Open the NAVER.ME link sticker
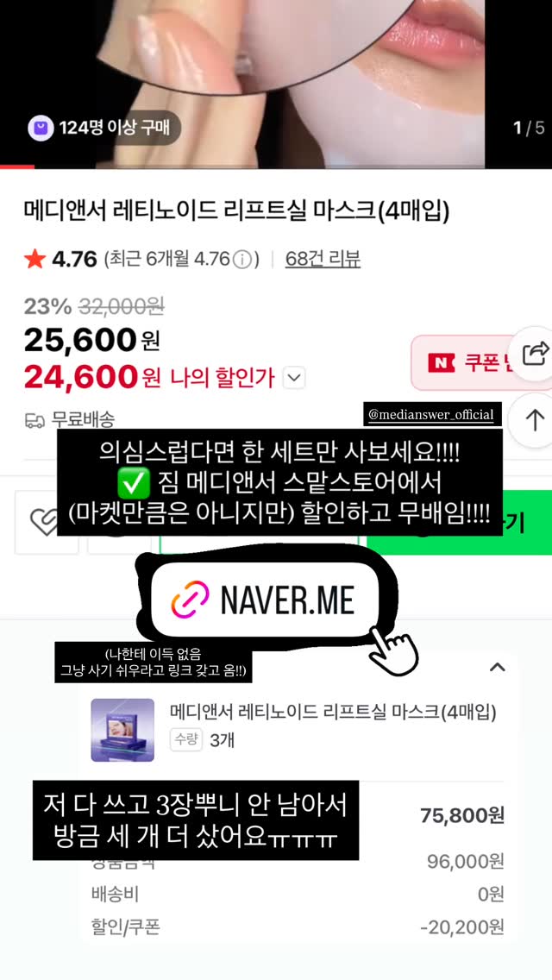 [265, 599]
